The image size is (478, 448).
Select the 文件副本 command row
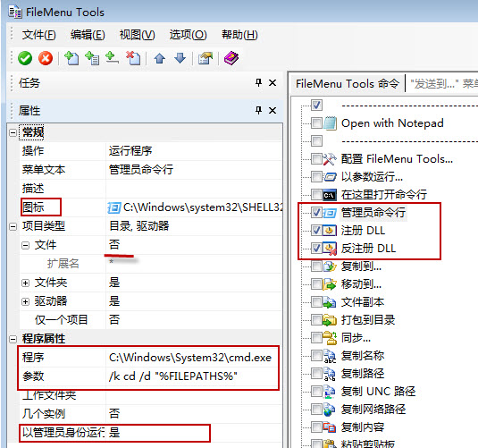coord(363,302)
